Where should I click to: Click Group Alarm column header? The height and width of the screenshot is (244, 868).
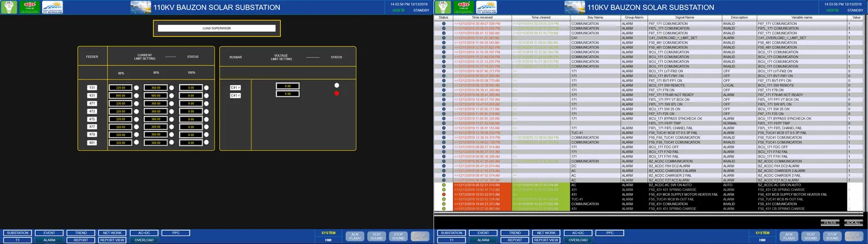point(634,17)
